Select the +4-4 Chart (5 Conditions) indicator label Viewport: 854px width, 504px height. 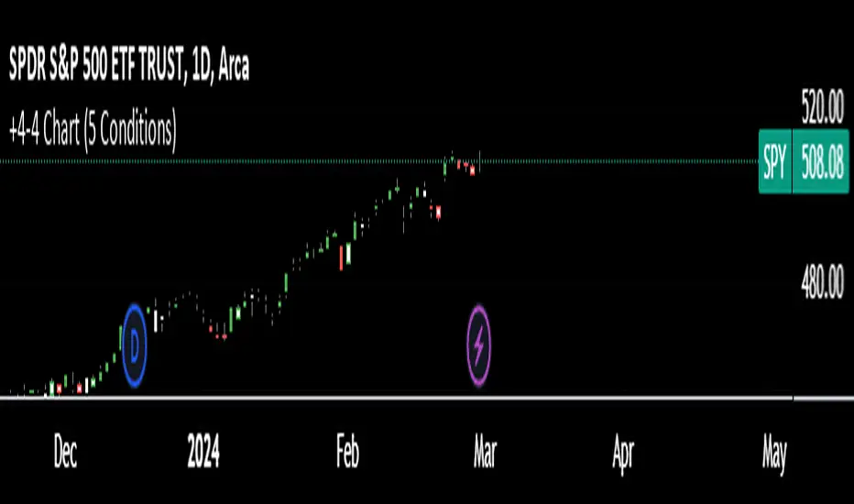pos(93,130)
